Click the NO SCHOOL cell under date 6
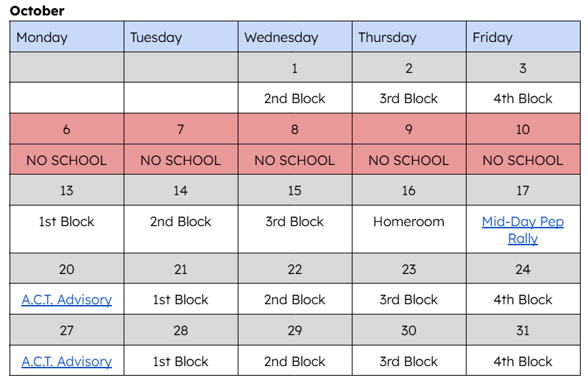Screen dimensions: 588x386 tap(66, 161)
